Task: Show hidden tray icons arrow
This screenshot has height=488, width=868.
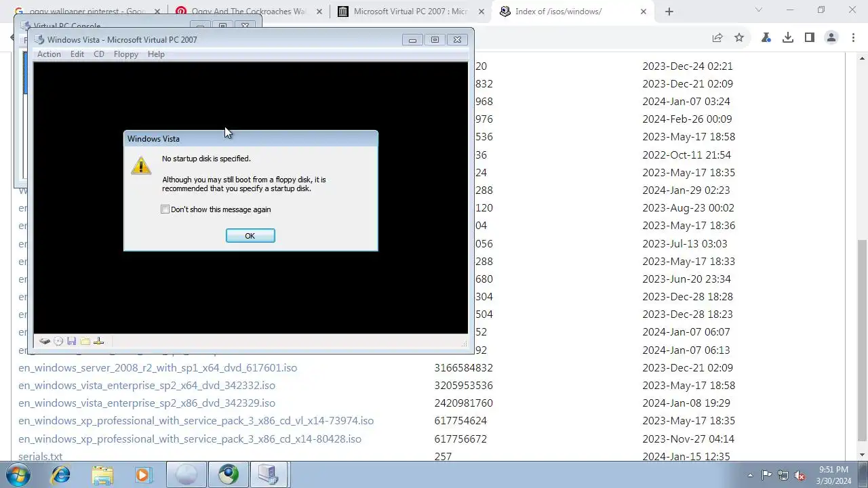Action: coord(750,475)
